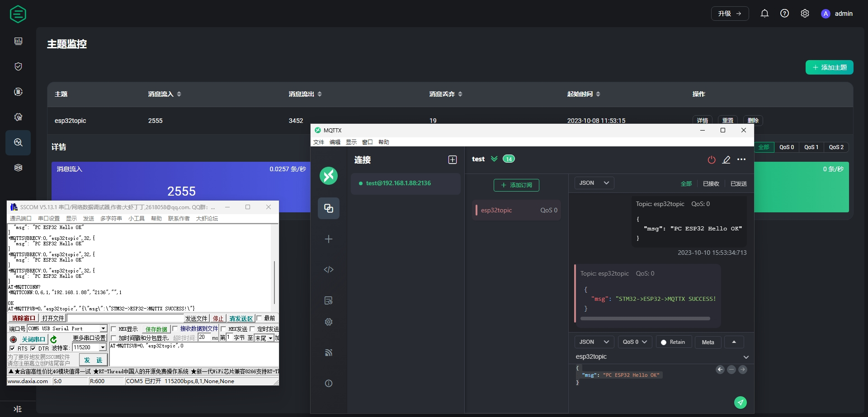The height and width of the screenshot is (417, 868).
Task: Click the edit connection pencil icon
Action: pyautogui.click(x=726, y=159)
